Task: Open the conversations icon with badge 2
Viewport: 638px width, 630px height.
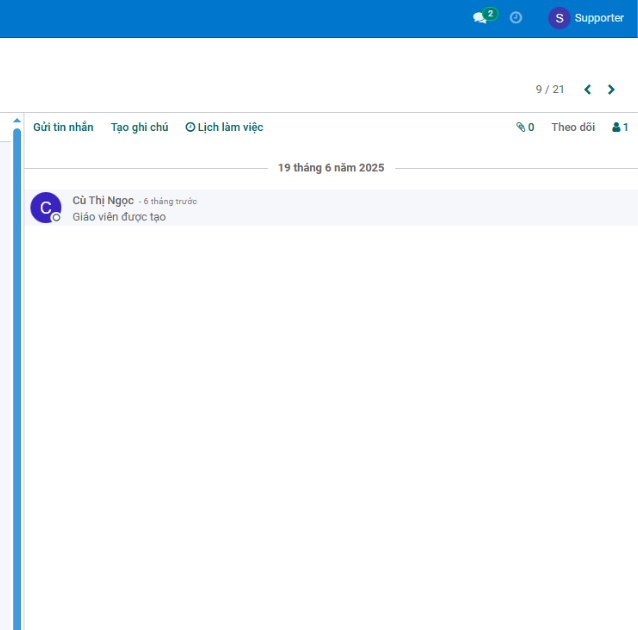Action: (481, 18)
